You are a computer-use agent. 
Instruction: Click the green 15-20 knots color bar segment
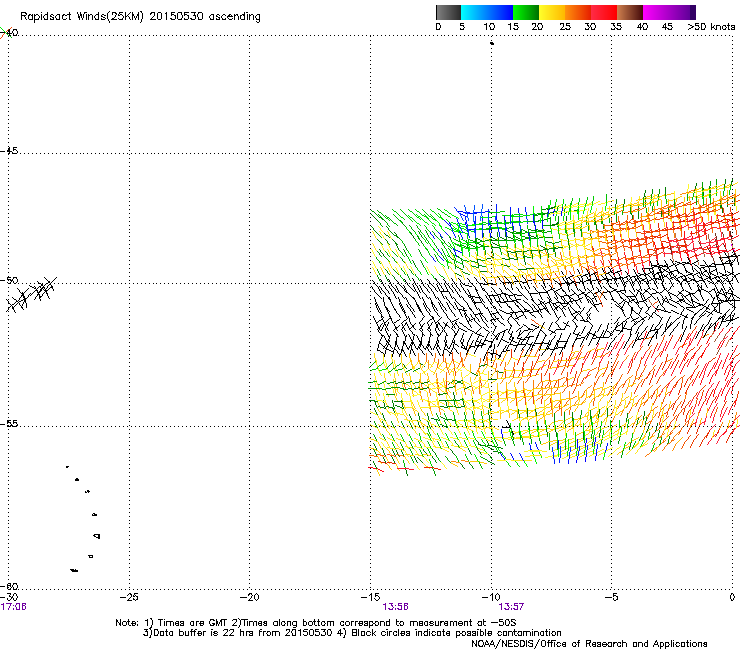click(526, 12)
